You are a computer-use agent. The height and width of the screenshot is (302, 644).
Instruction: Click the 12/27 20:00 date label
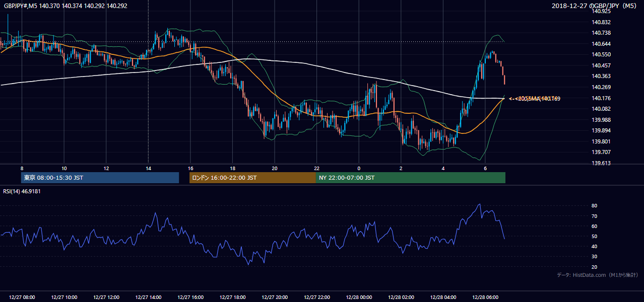click(x=275, y=297)
